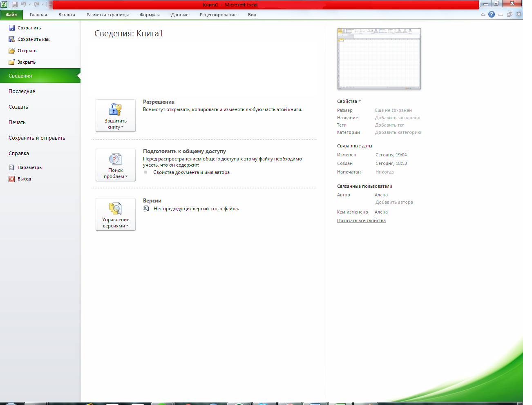
Task: Expand the Undo history dropdown arrow
Action: [x=29, y=4]
